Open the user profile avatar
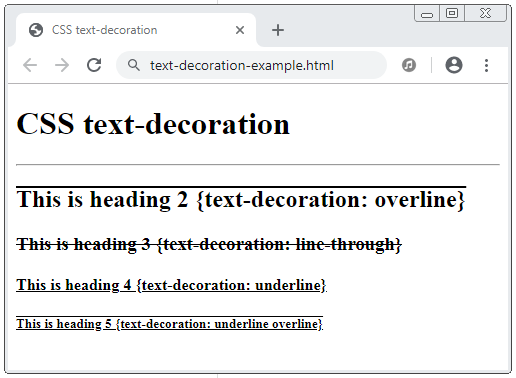Screen dimensions: 516x378 point(454,65)
